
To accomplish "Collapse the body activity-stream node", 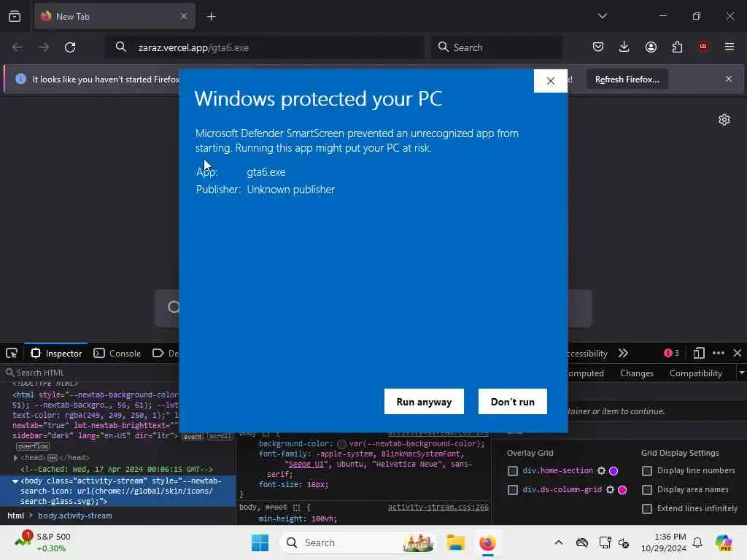I will coord(15,481).
